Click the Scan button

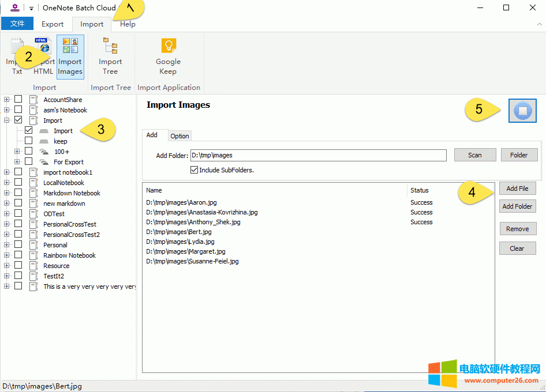coord(474,154)
